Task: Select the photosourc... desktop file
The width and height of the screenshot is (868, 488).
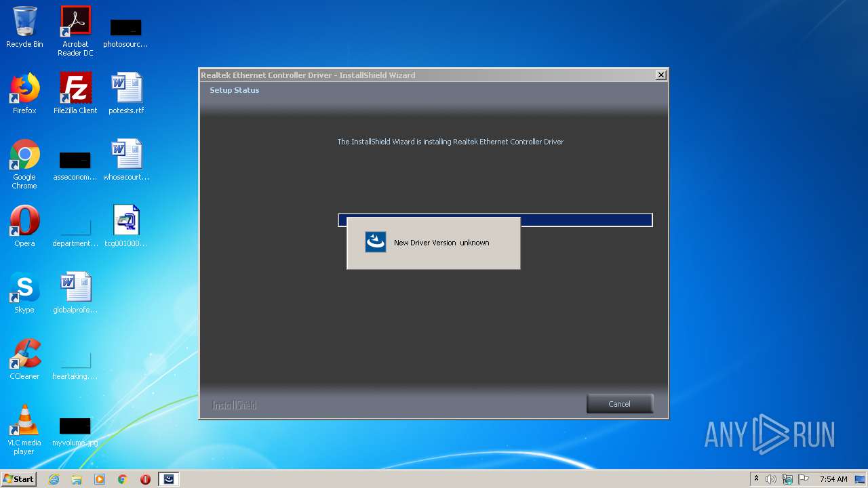Action: tap(125, 33)
